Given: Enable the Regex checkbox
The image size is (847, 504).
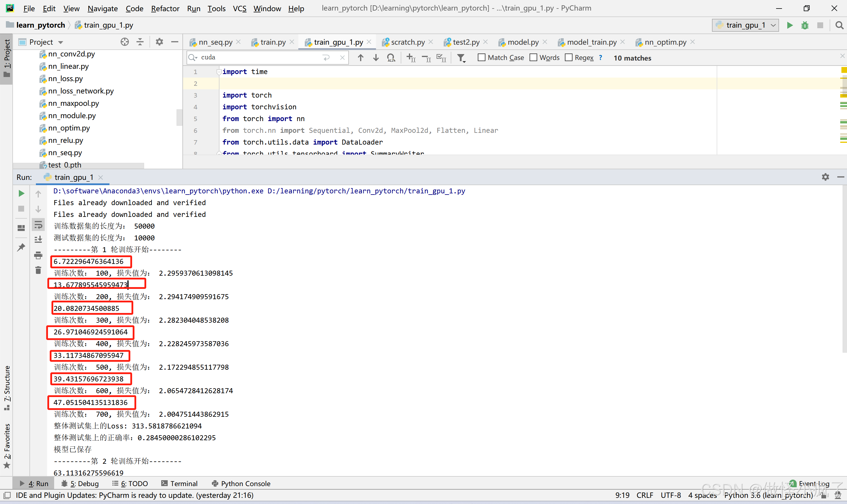Looking at the screenshot, I should coord(568,58).
